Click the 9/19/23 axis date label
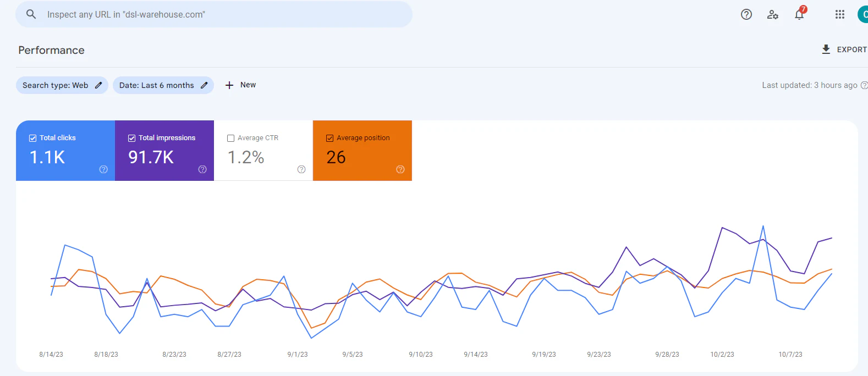The height and width of the screenshot is (376, 868). [x=544, y=355]
